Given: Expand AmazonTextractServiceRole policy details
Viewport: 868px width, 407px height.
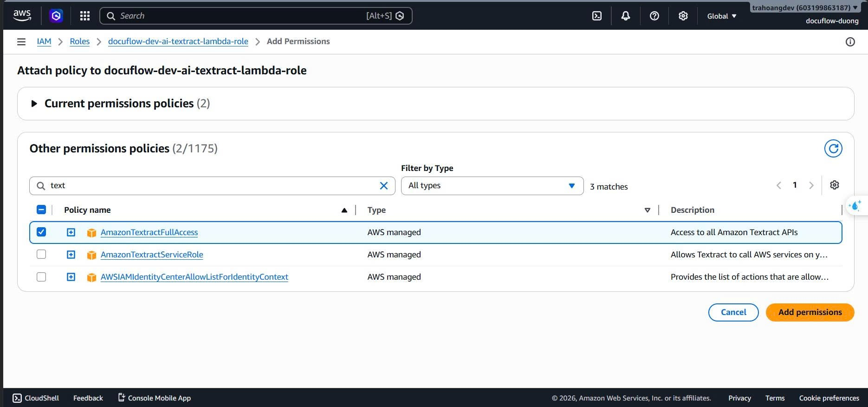Looking at the screenshot, I should click(71, 254).
